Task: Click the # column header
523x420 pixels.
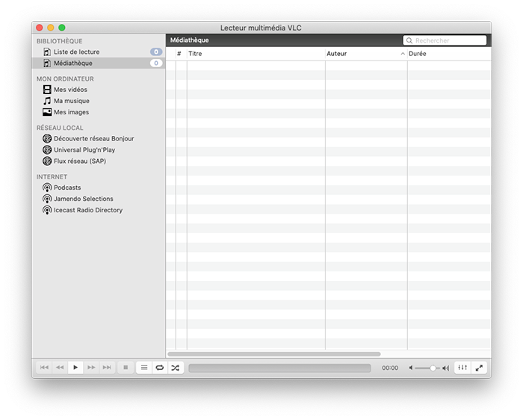Action: tap(179, 54)
